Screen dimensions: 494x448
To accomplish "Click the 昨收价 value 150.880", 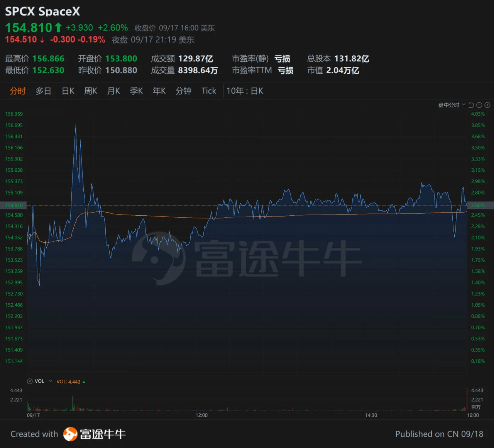I will coord(121,70).
